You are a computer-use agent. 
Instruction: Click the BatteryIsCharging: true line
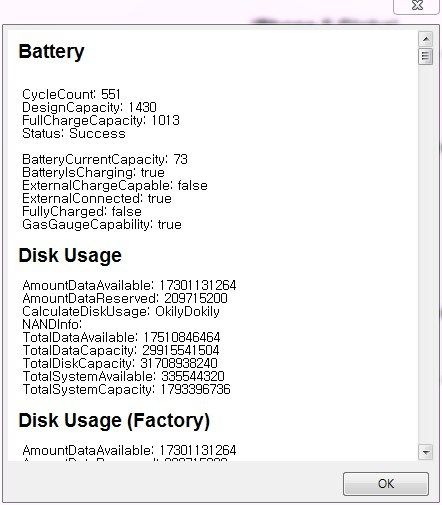tap(93, 172)
